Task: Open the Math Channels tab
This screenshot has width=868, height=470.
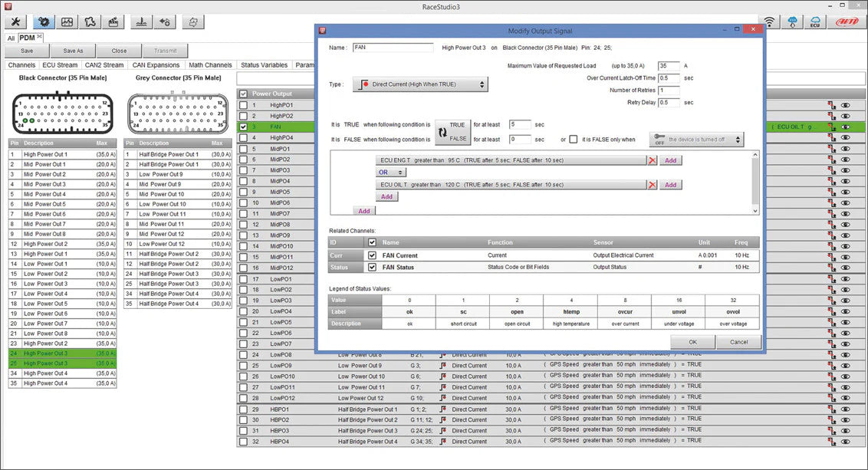Action: (210, 65)
